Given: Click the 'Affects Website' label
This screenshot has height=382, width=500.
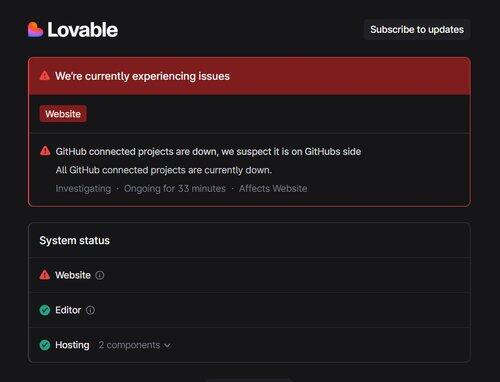Looking at the screenshot, I should 273,189.
